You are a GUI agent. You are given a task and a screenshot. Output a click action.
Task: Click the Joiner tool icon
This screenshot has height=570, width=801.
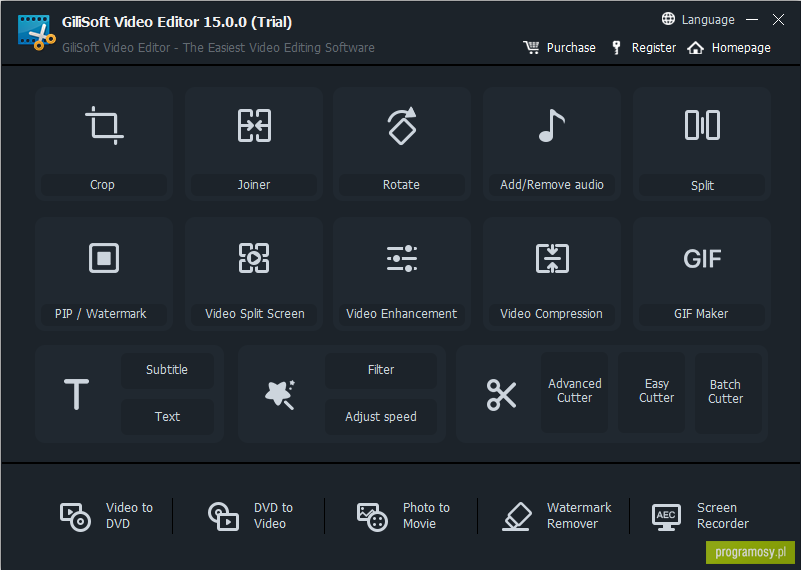click(254, 125)
